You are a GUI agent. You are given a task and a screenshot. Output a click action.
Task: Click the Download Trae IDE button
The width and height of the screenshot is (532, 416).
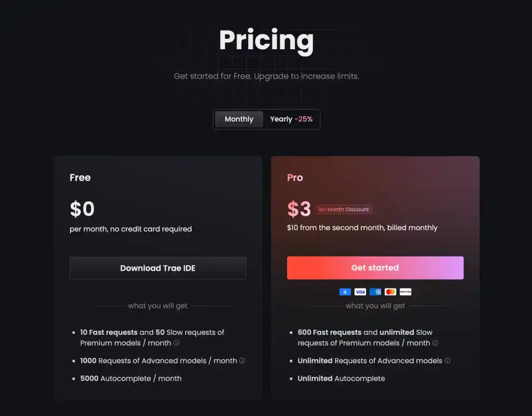(x=158, y=268)
